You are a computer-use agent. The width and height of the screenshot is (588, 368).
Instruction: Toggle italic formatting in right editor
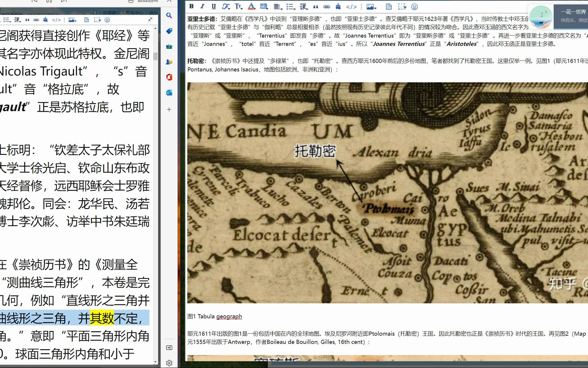(x=202, y=6)
